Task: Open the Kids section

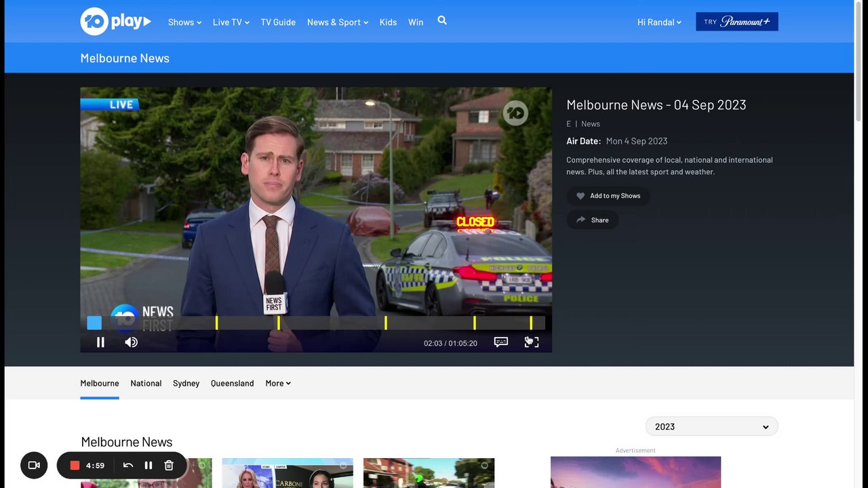Action: point(388,22)
